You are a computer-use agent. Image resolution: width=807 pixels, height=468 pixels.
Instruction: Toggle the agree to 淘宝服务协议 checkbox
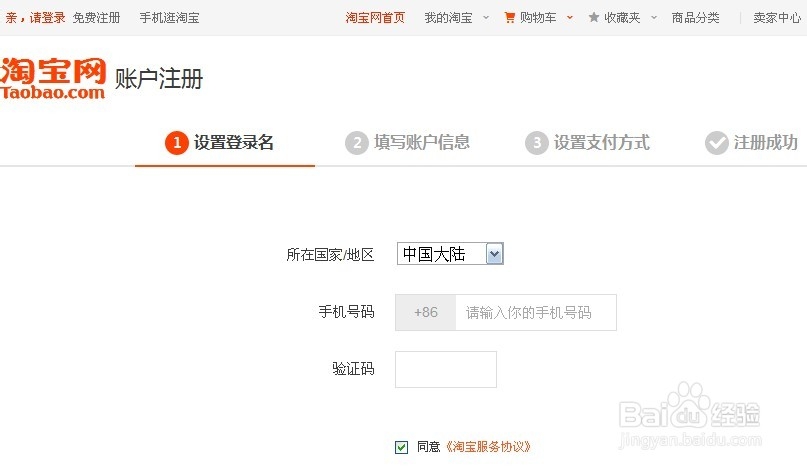[402, 447]
